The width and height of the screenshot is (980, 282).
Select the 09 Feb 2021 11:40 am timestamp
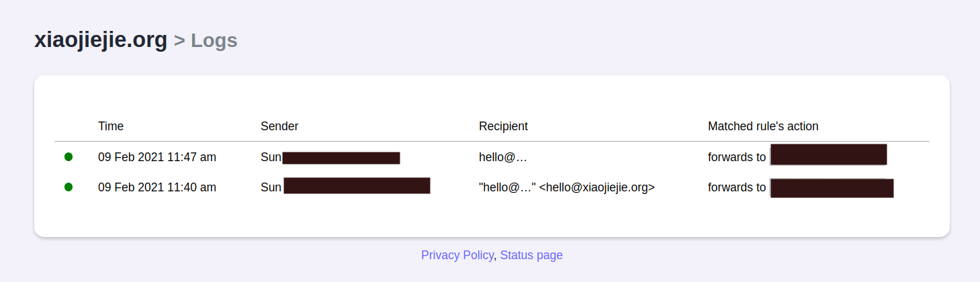coord(157,187)
